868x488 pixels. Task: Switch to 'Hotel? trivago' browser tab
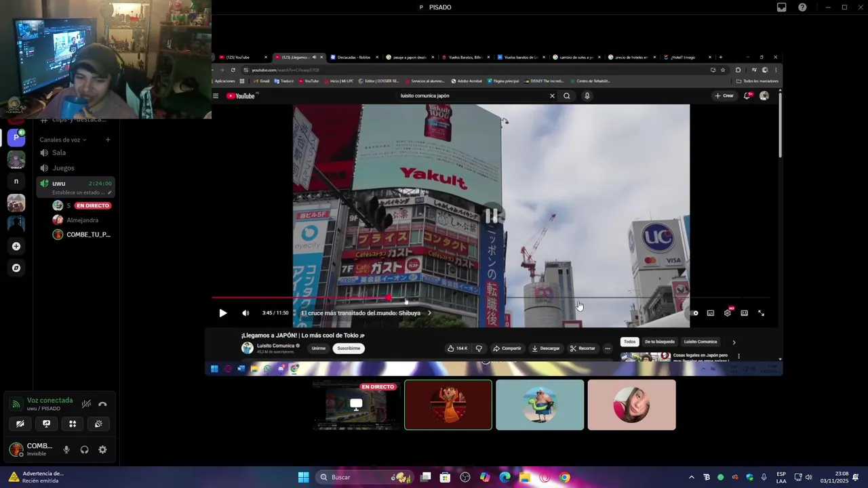(x=688, y=58)
